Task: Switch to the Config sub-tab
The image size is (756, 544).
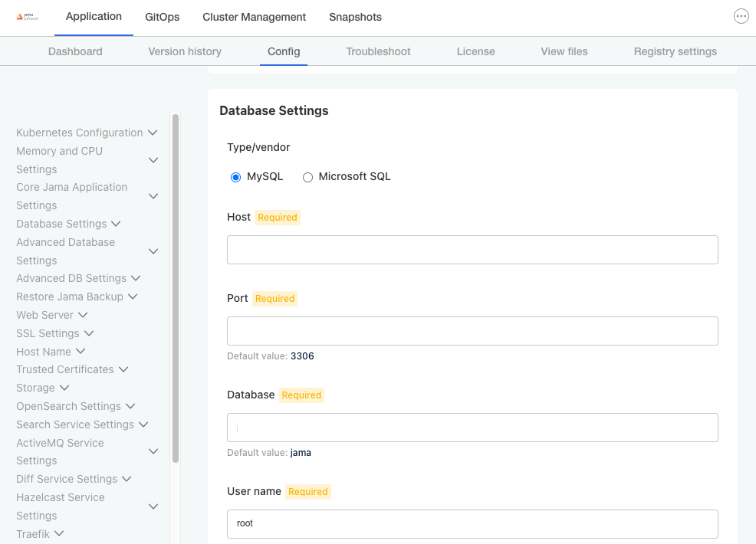Action: [x=284, y=51]
